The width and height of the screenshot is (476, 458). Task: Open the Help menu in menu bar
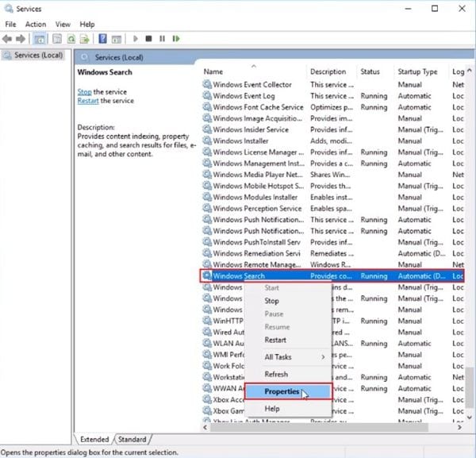pos(87,25)
